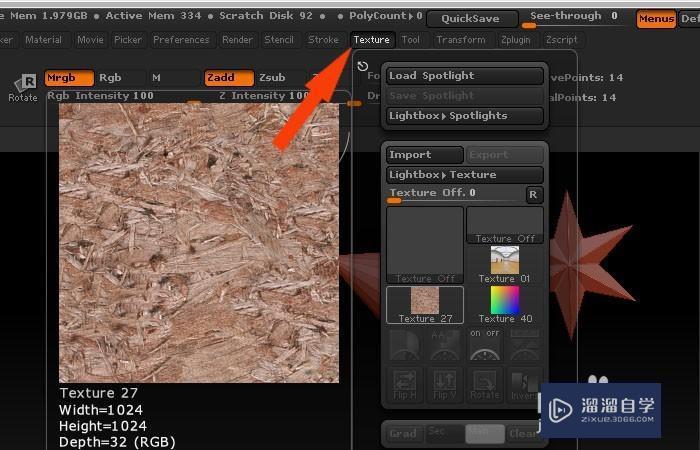Click the QuickSave button

point(472,19)
